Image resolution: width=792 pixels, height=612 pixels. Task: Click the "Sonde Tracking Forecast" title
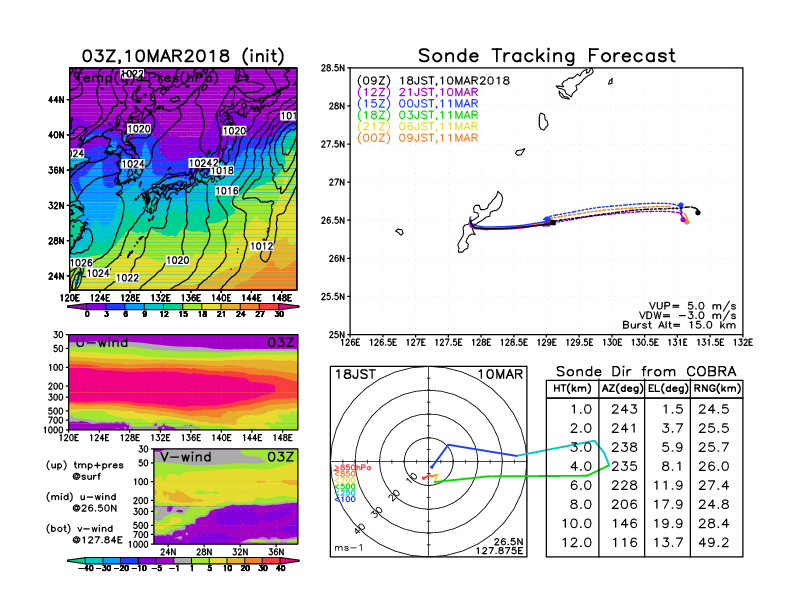547,56
